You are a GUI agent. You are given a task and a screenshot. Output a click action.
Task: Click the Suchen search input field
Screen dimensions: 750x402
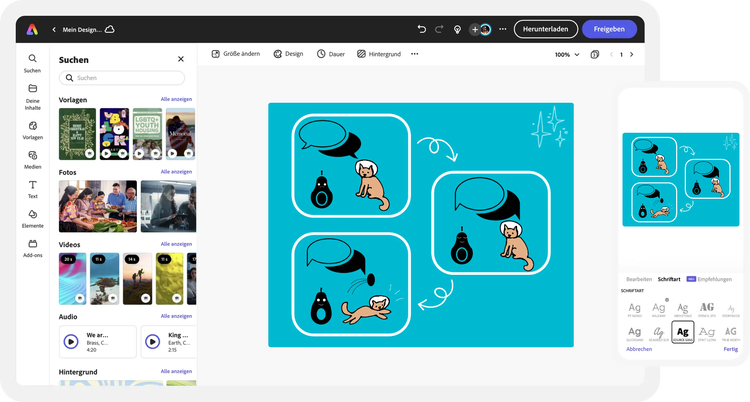click(122, 78)
